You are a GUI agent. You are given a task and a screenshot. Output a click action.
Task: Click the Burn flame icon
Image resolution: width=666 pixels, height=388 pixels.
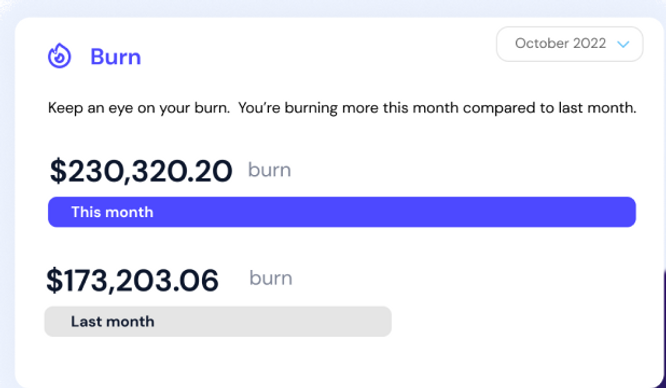tap(59, 56)
